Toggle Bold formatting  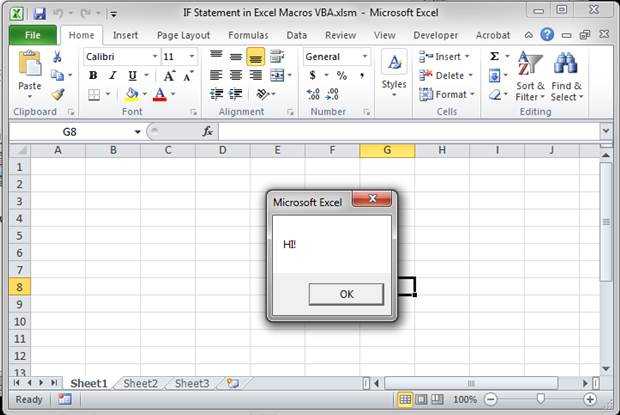[x=93, y=75]
